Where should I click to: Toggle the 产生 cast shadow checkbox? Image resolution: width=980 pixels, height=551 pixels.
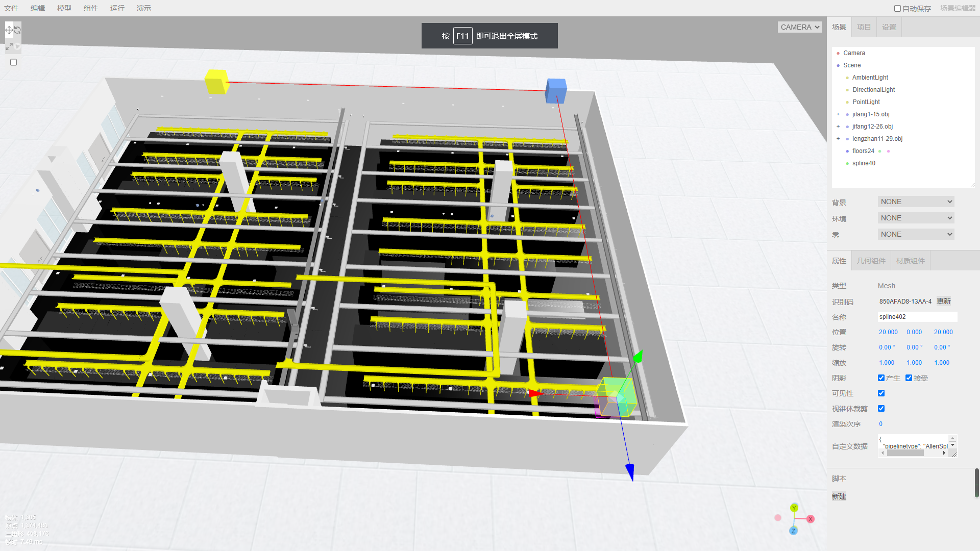[881, 378]
